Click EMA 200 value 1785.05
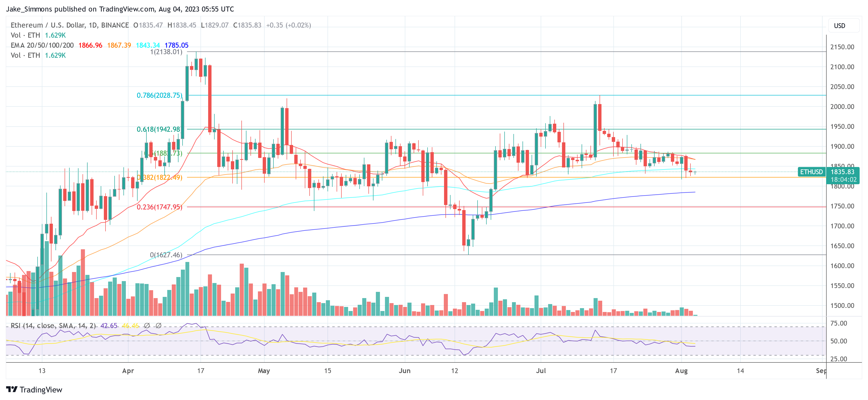The image size is (868, 400). 177,45
